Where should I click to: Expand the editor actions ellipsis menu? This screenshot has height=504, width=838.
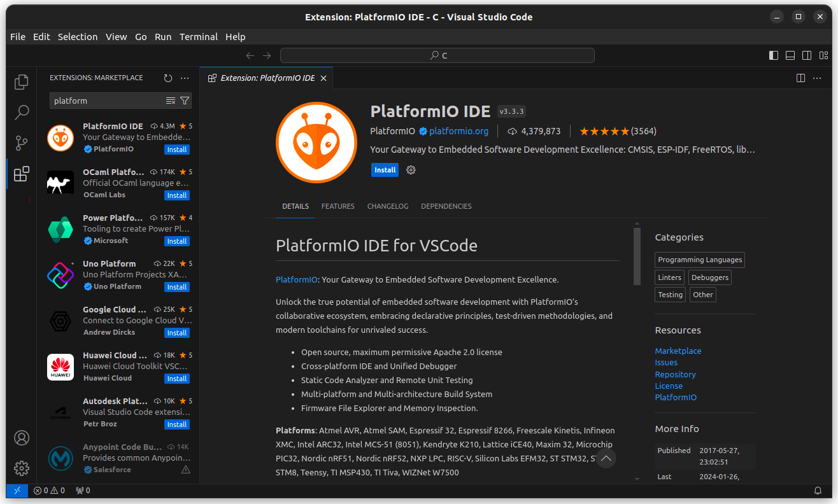[817, 78]
